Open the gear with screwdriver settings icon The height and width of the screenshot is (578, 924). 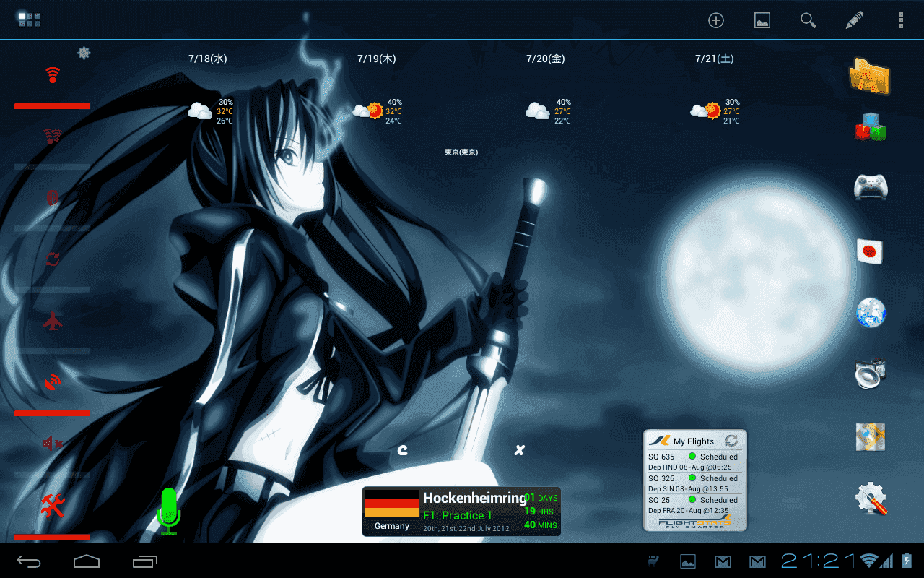(871, 499)
